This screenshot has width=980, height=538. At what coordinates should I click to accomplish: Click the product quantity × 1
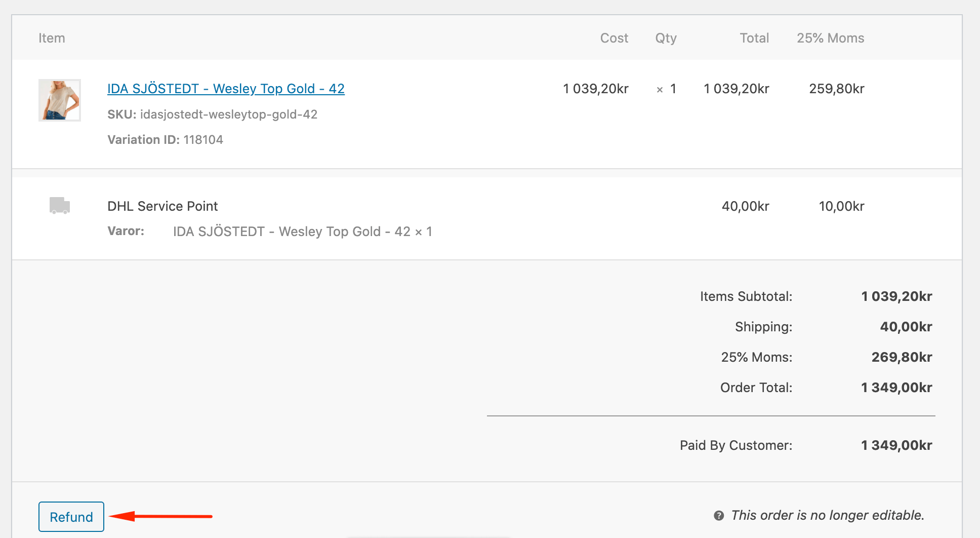tap(667, 89)
